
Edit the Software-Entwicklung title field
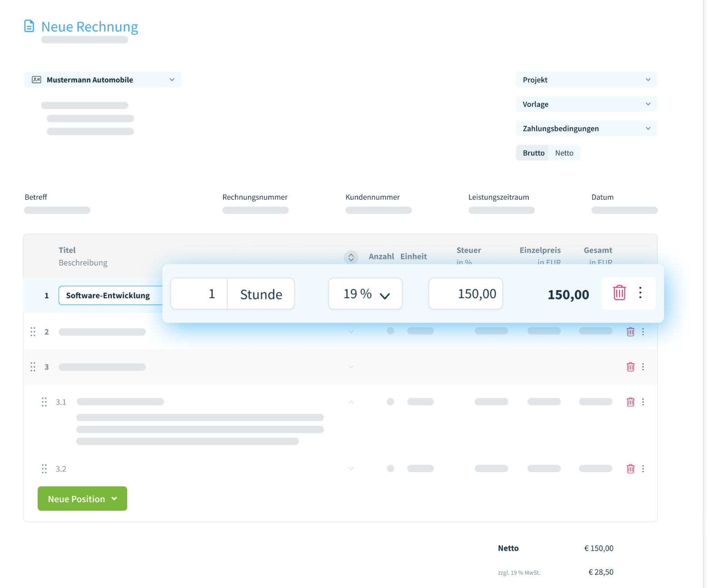(x=109, y=295)
